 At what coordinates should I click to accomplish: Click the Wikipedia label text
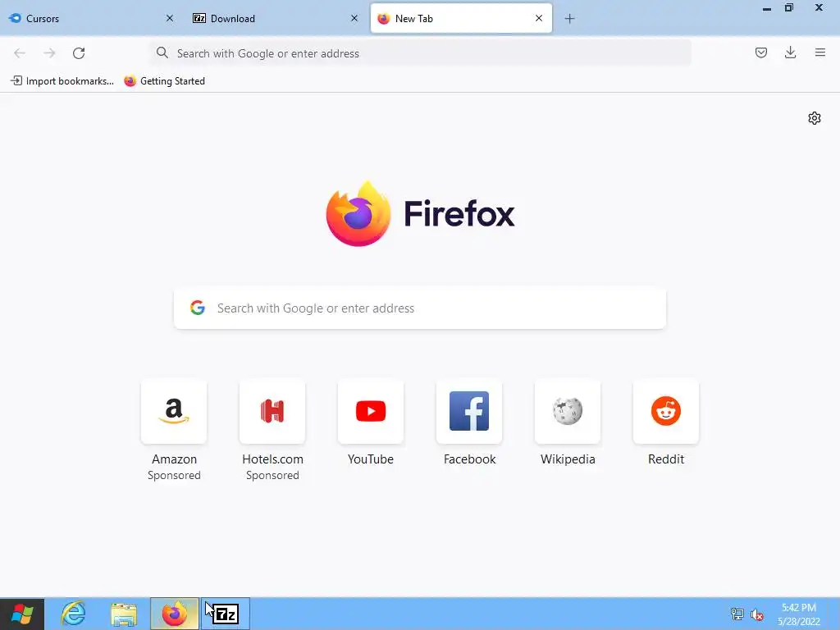point(568,459)
